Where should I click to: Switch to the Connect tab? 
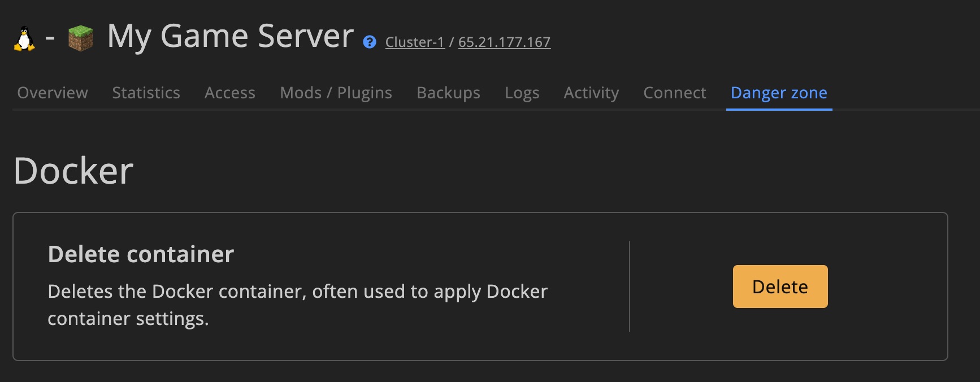(674, 92)
